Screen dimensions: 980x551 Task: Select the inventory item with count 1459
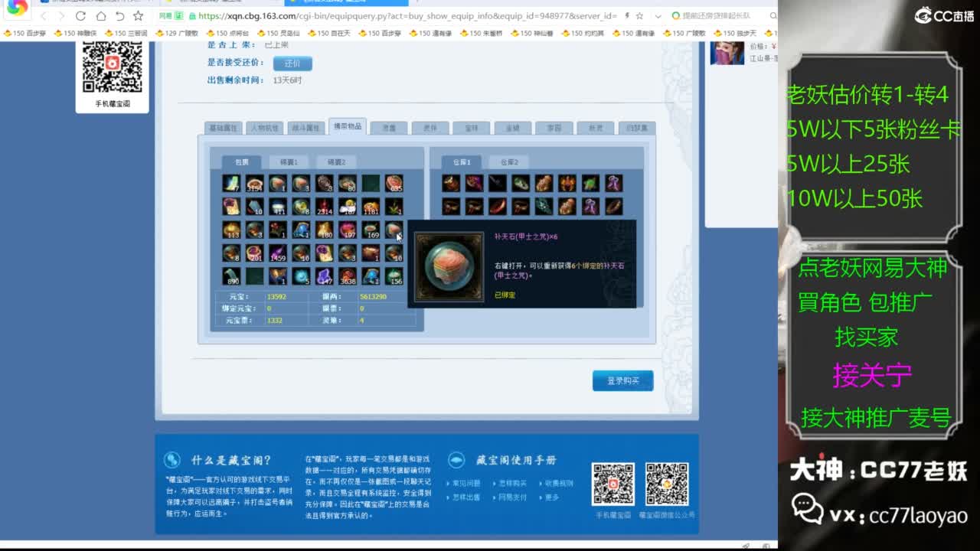click(x=277, y=253)
